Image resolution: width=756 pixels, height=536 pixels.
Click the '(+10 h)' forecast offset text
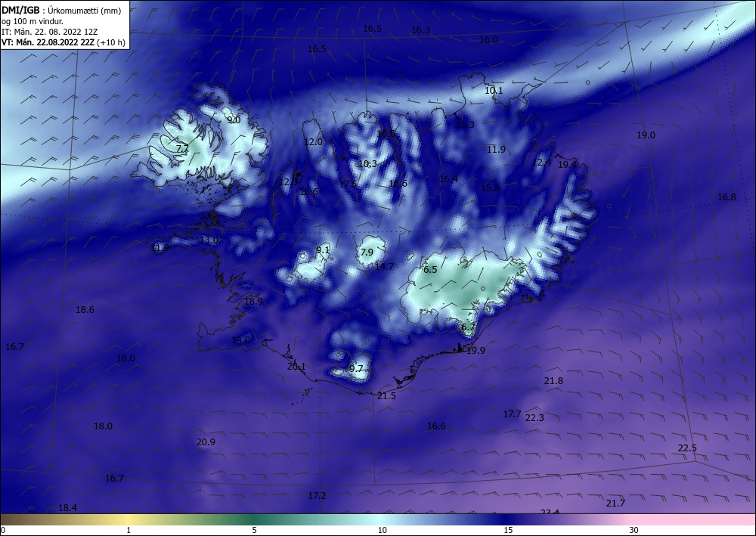[111, 42]
